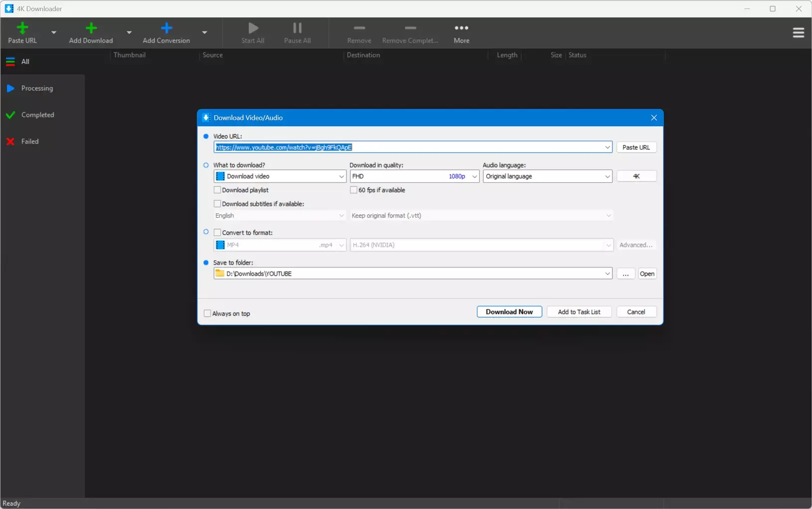Click the Add to Task List button

click(x=579, y=312)
